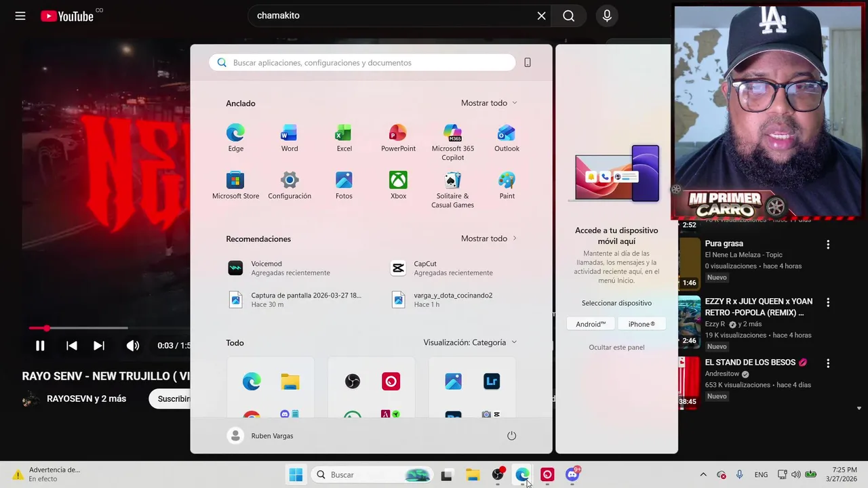
Task: Open Paint app
Action: [507, 186]
